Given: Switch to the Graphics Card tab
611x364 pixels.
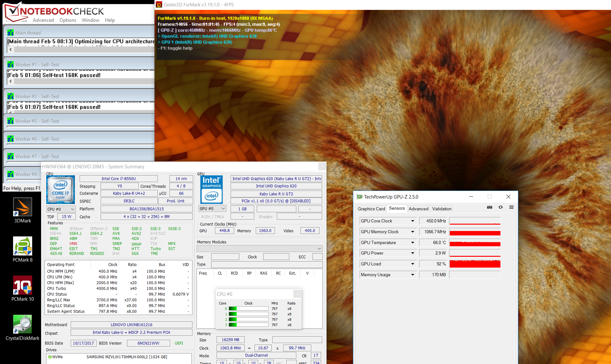Looking at the screenshot, I should (371, 209).
